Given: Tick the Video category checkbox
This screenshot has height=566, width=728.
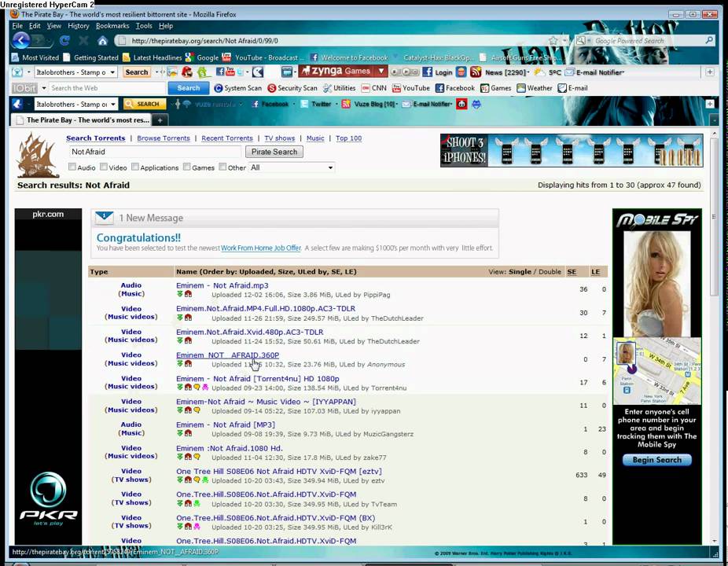Looking at the screenshot, I should [x=104, y=167].
